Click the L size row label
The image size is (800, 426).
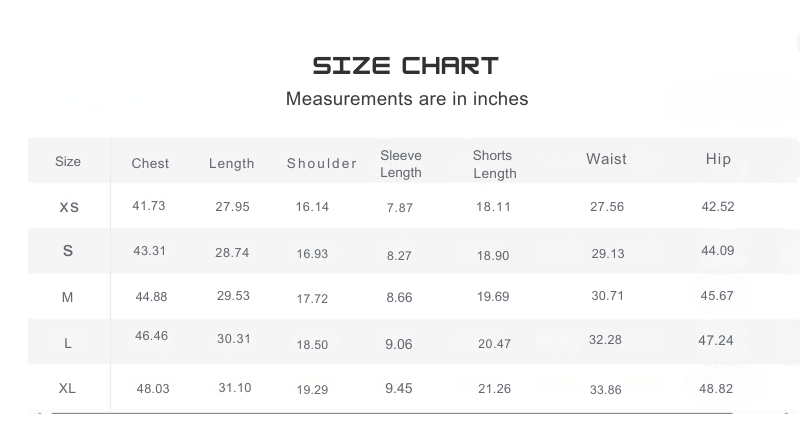point(68,343)
